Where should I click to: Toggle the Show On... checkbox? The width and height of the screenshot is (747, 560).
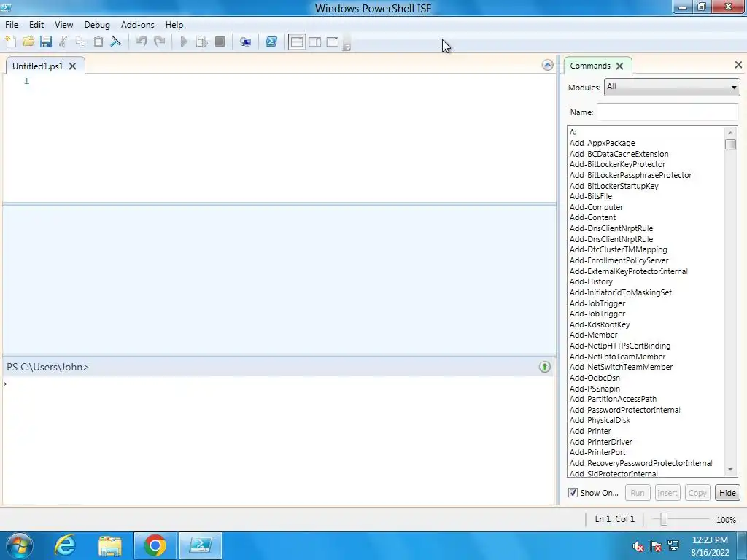coord(573,493)
